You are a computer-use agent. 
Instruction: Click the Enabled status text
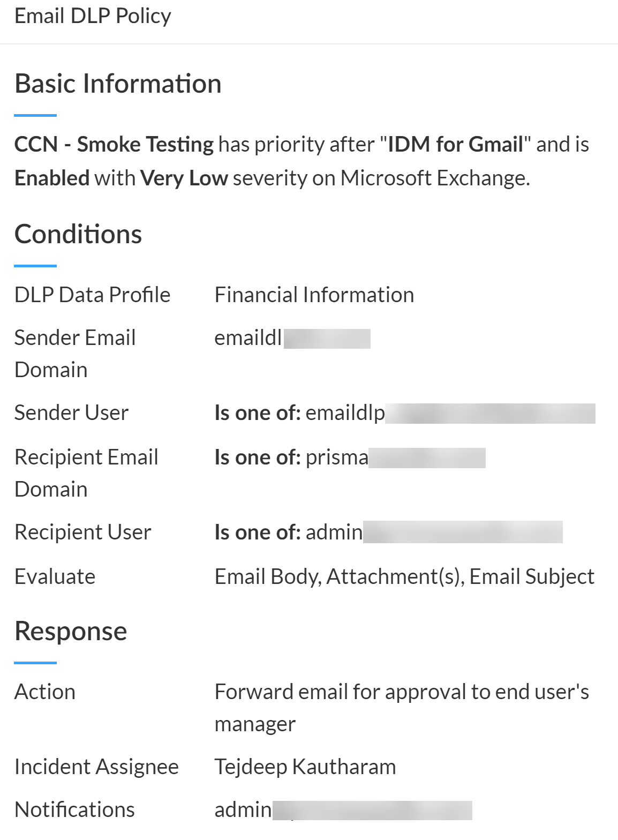click(x=52, y=178)
